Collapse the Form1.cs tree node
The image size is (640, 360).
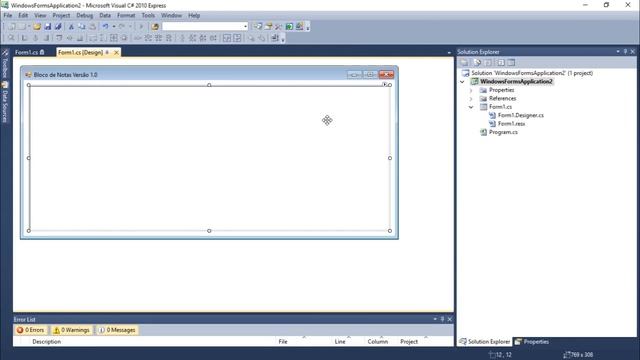point(471,107)
